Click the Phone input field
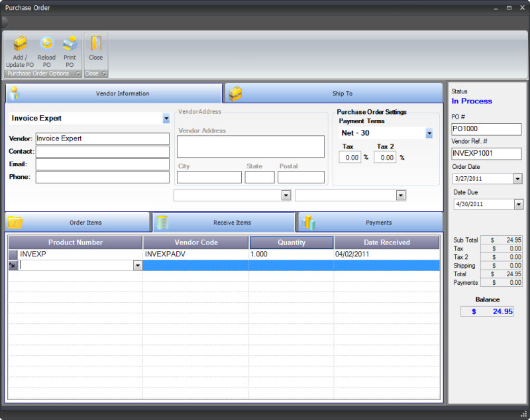Viewport: 530px width, 420px height. [x=103, y=177]
